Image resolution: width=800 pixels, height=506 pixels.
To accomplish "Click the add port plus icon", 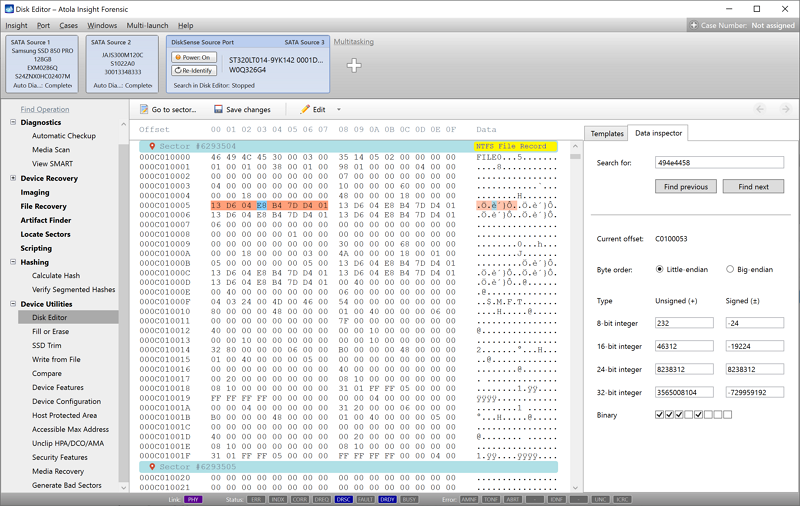I will [354, 65].
